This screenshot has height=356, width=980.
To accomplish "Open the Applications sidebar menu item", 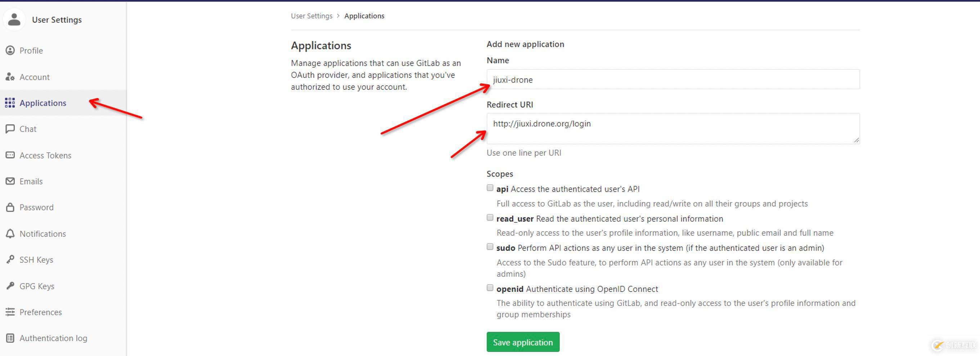I will pyautogui.click(x=42, y=103).
